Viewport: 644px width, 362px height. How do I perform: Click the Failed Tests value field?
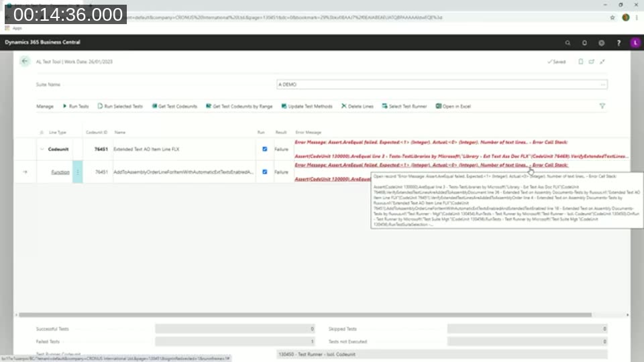235,341
